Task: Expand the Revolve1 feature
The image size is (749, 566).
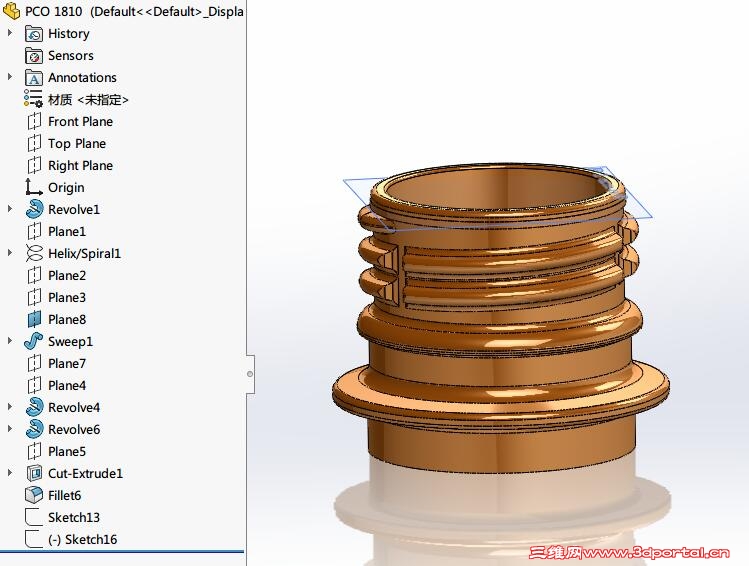Action: pyautogui.click(x=10, y=209)
